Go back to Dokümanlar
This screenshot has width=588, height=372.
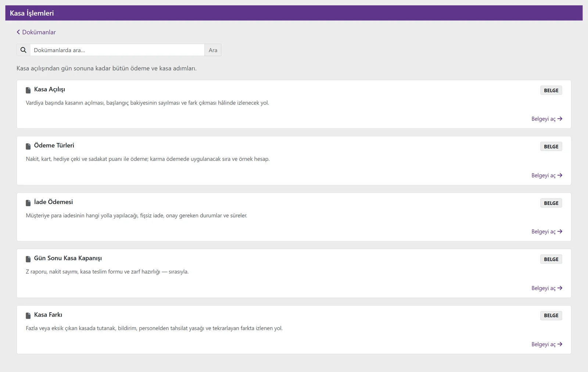(36, 32)
